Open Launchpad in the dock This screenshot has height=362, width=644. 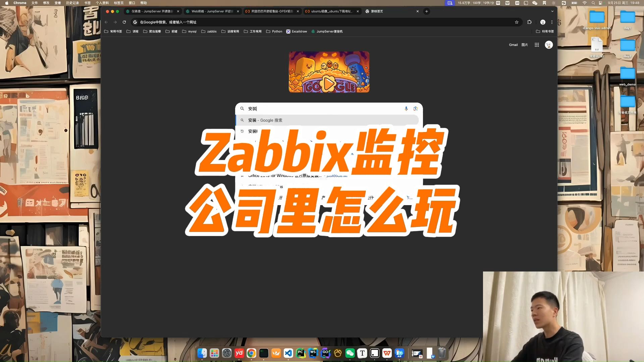coord(214,353)
